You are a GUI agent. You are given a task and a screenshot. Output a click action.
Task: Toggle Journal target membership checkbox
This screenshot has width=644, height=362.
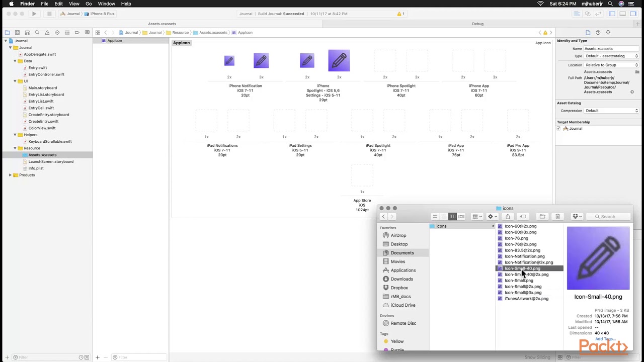[558, 129]
